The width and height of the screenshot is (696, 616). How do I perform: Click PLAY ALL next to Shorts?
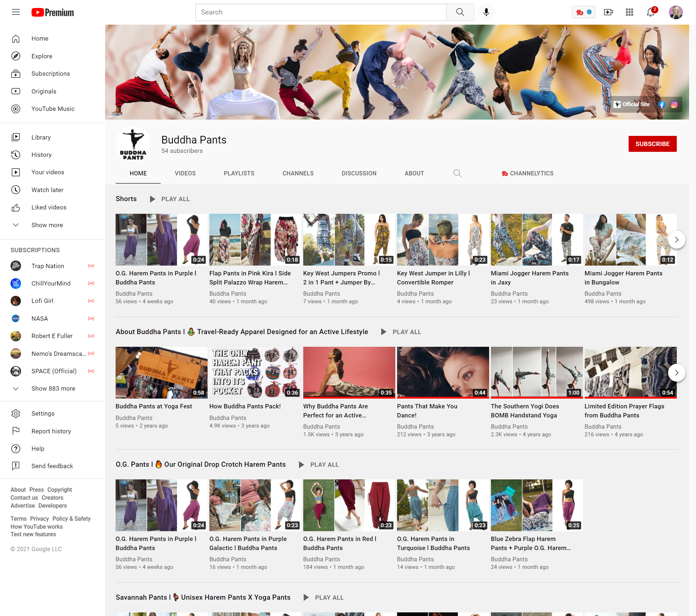click(170, 199)
